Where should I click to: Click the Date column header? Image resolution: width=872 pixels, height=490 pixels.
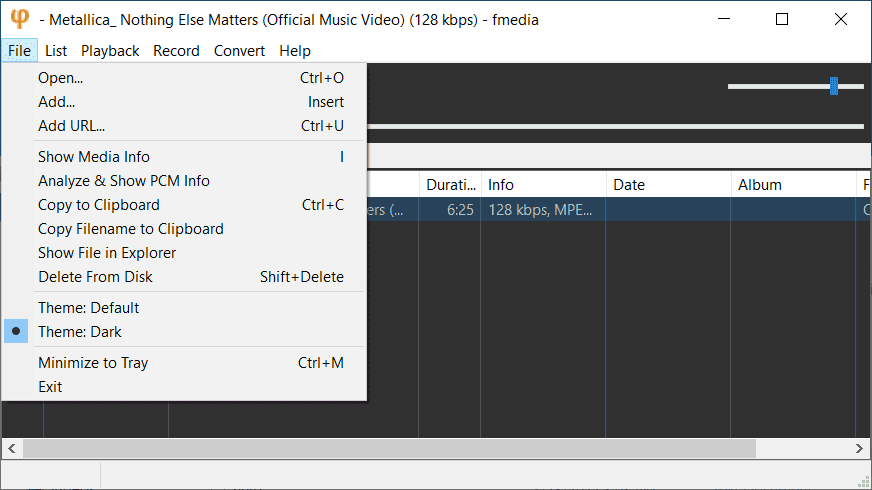tap(668, 185)
